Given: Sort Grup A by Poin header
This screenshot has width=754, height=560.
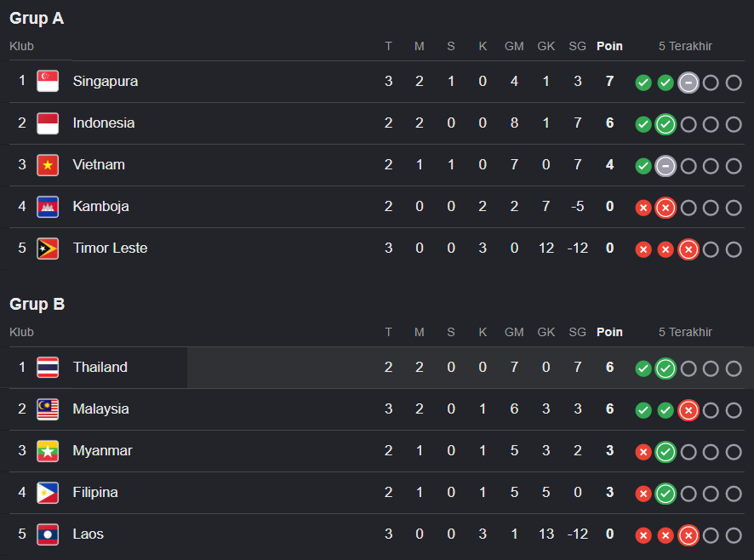Looking at the screenshot, I should click(609, 46).
